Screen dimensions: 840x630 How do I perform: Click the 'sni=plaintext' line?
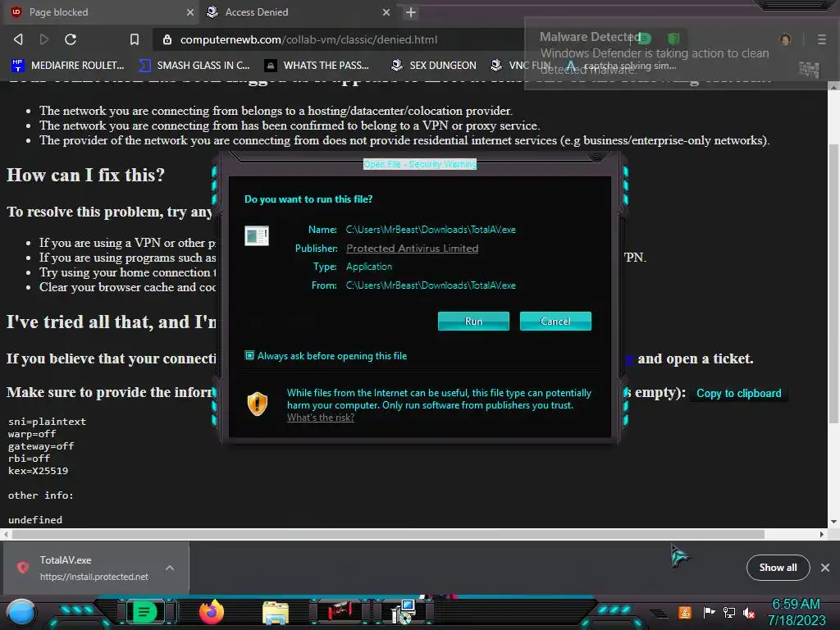(47, 422)
